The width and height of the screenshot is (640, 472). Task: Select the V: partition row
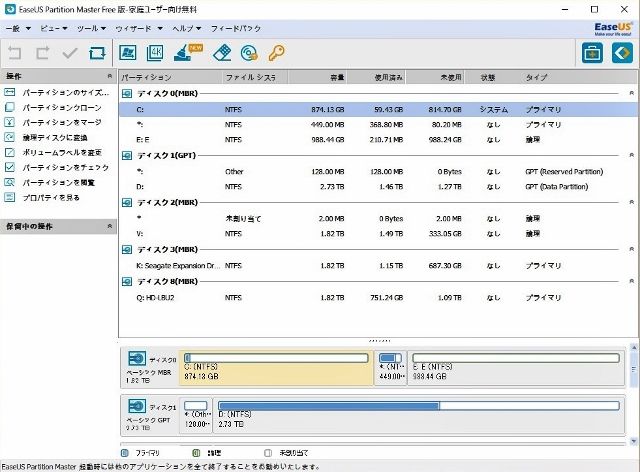[378, 234]
